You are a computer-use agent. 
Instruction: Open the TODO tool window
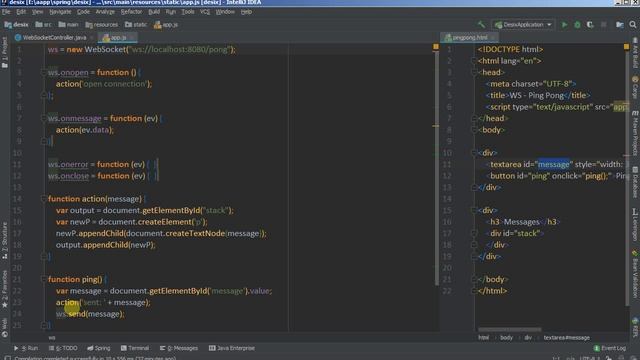(x=63, y=348)
